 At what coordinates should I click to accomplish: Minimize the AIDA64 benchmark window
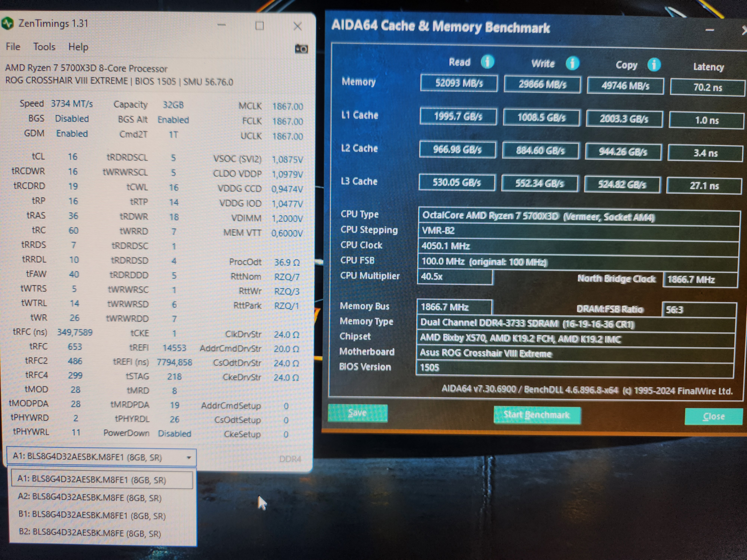tap(709, 30)
